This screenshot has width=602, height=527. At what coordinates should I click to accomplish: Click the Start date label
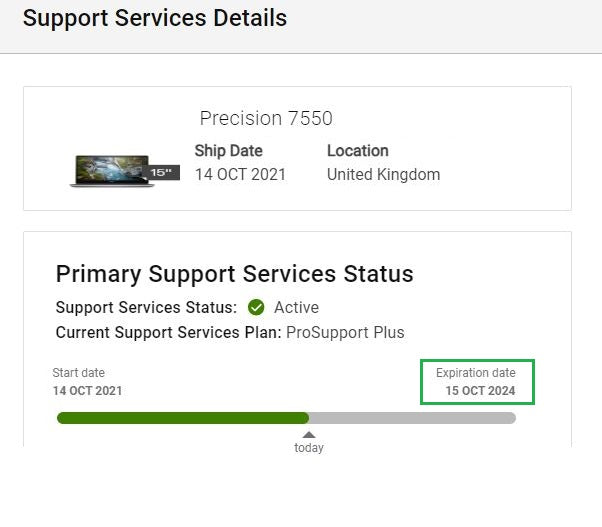(x=78, y=373)
